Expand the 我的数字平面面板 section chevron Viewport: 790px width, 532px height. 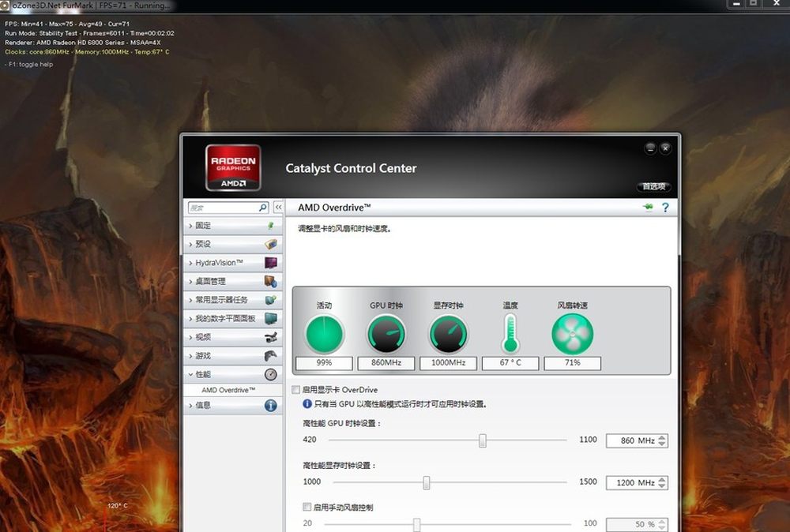tap(190, 319)
